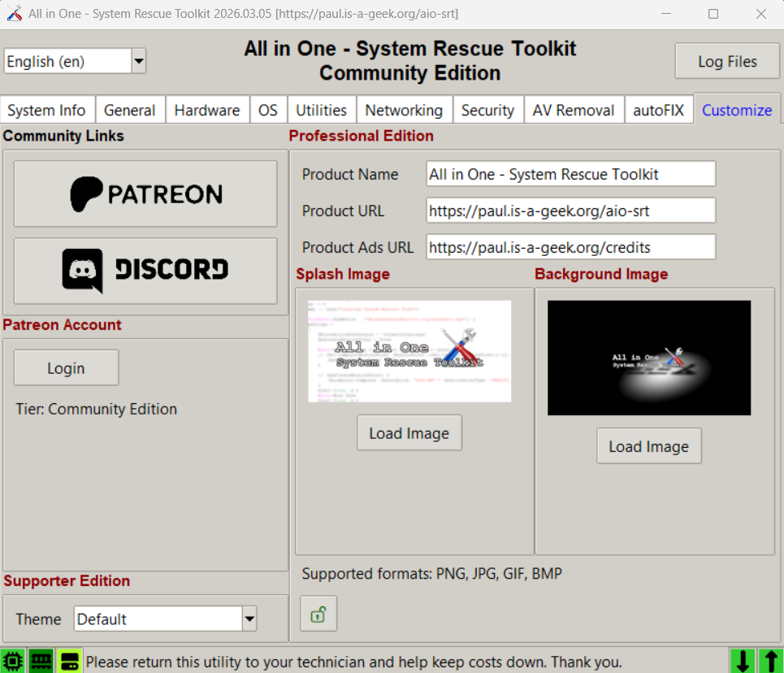Click the Product Name text field
Screen dimensions: 784x673
click(x=570, y=174)
